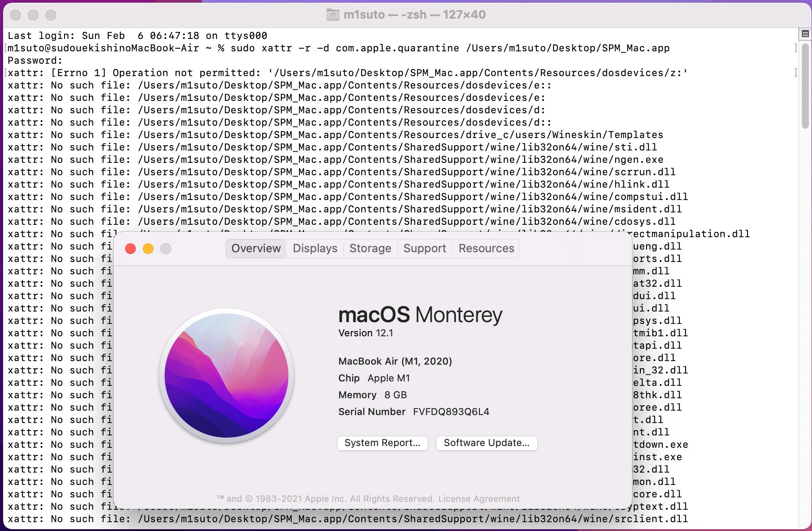Image resolution: width=812 pixels, height=531 pixels.
Task: Click the Terminal line ending in msident.dll
Action: (x=345, y=209)
